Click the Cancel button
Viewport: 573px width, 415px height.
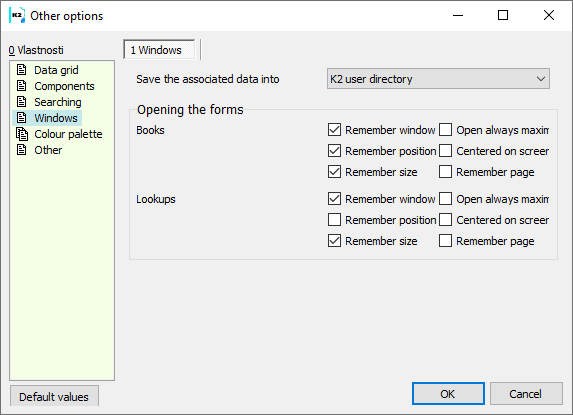pos(526,394)
